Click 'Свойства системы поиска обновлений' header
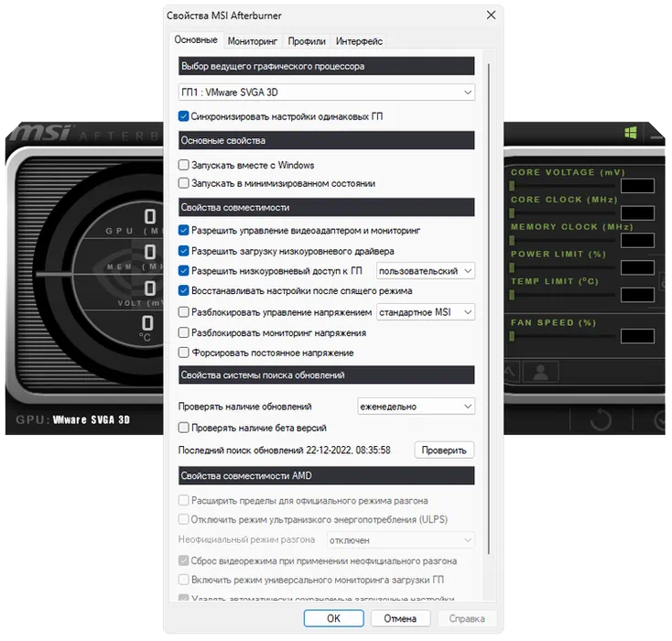672x641 pixels. (x=327, y=375)
